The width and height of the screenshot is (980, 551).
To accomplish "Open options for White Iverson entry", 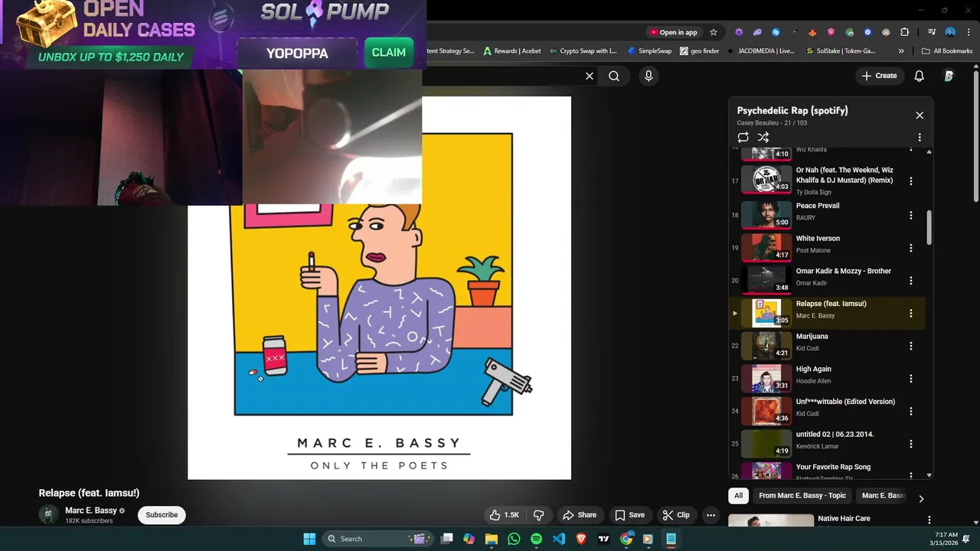I will tap(911, 248).
